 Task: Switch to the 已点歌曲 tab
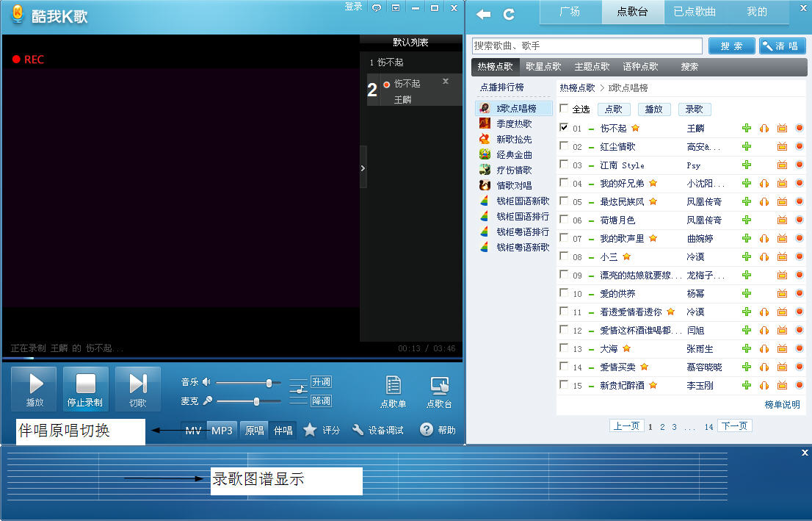(695, 12)
